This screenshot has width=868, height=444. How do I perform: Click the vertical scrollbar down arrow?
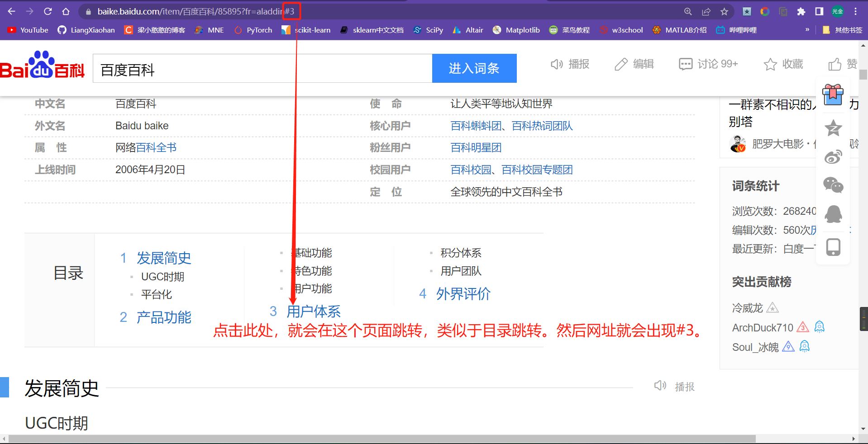(863, 429)
